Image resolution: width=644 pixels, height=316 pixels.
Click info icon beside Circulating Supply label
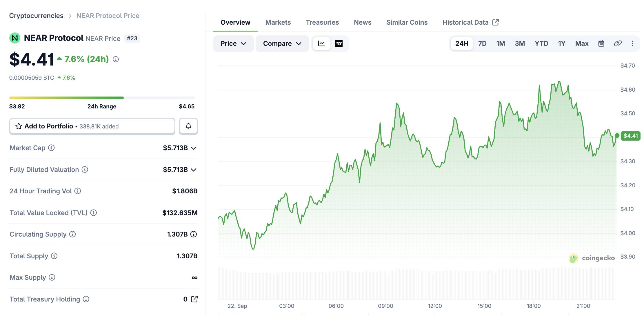pyautogui.click(x=72, y=234)
